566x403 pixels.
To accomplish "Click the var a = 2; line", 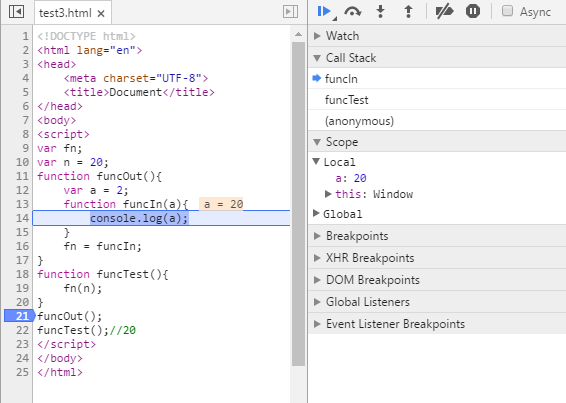I will pos(96,190).
